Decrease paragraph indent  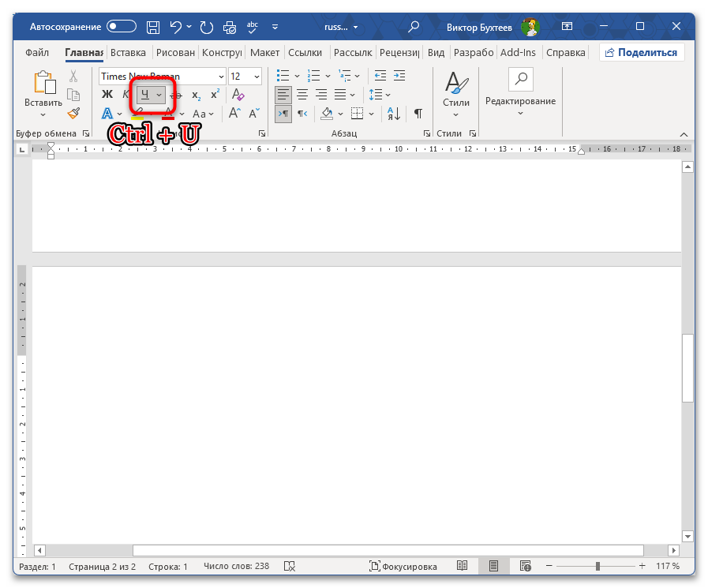(380, 76)
